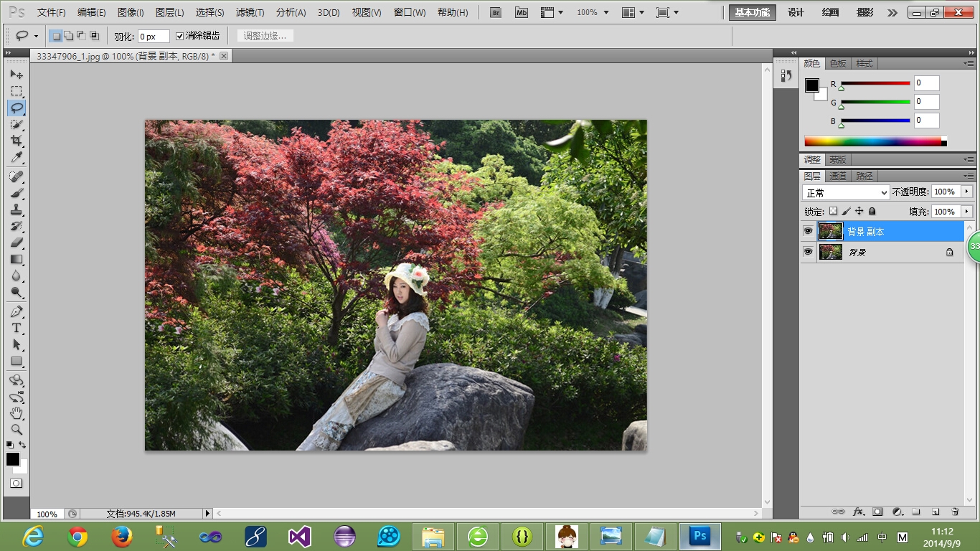Toggle lock transparent pixels
Image resolution: width=980 pixels, height=551 pixels.
pyautogui.click(x=833, y=211)
